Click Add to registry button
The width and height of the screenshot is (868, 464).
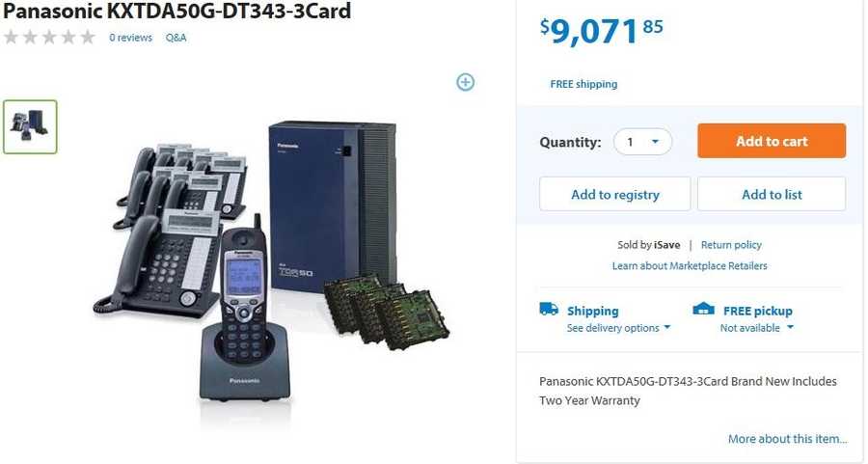pos(615,194)
